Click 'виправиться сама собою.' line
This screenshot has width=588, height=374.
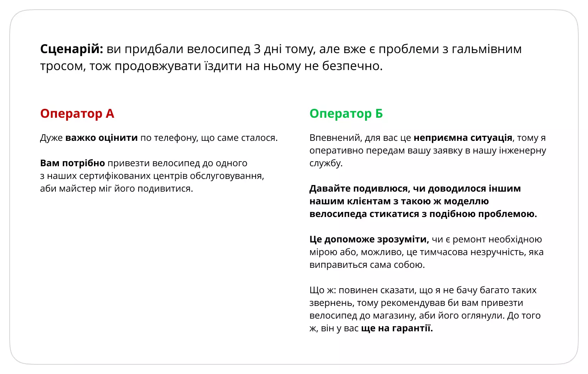click(367, 265)
